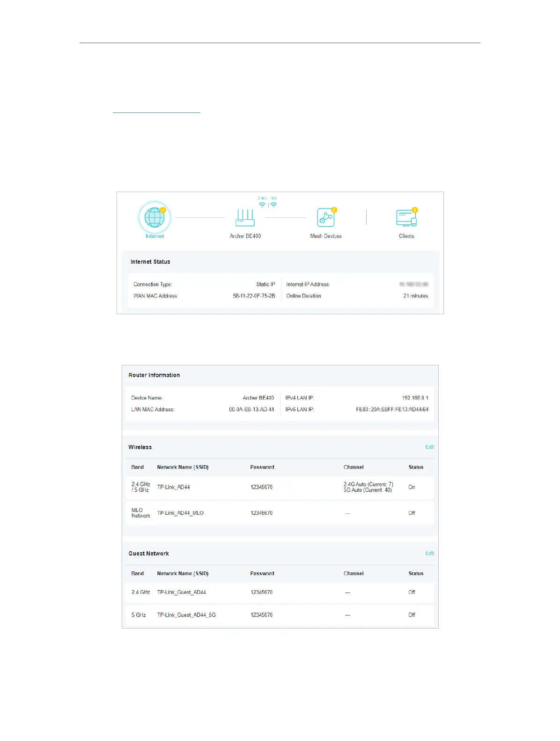The image size is (560, 741).
Task: Edit the Wireless settings
Action: click(x=429, y=447)
